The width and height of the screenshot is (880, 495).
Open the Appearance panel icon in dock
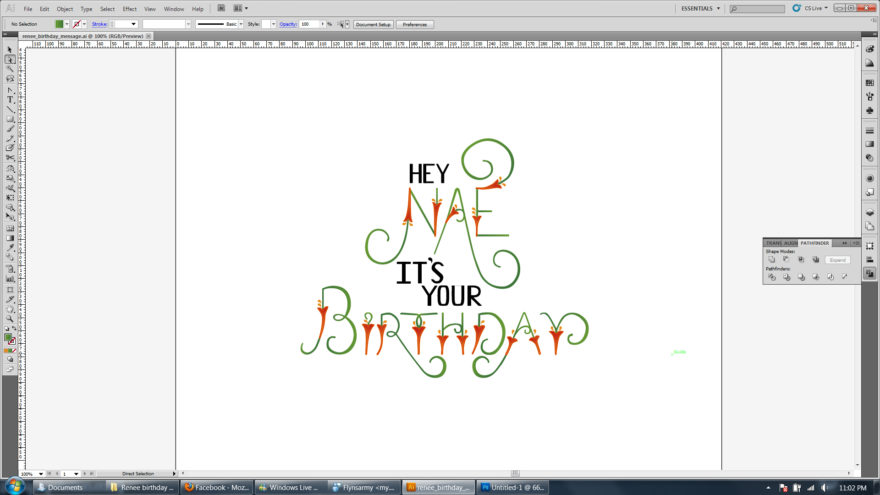pos(870,178)
